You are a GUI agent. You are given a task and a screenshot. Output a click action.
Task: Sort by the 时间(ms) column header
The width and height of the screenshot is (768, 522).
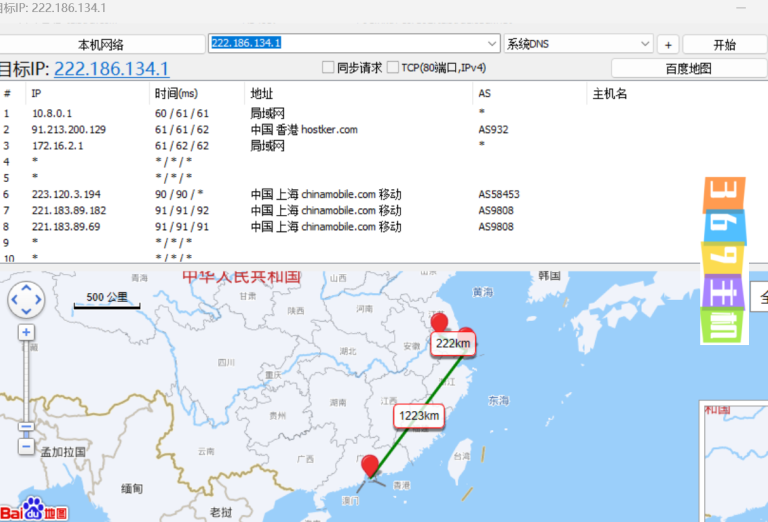coord(196,93)
